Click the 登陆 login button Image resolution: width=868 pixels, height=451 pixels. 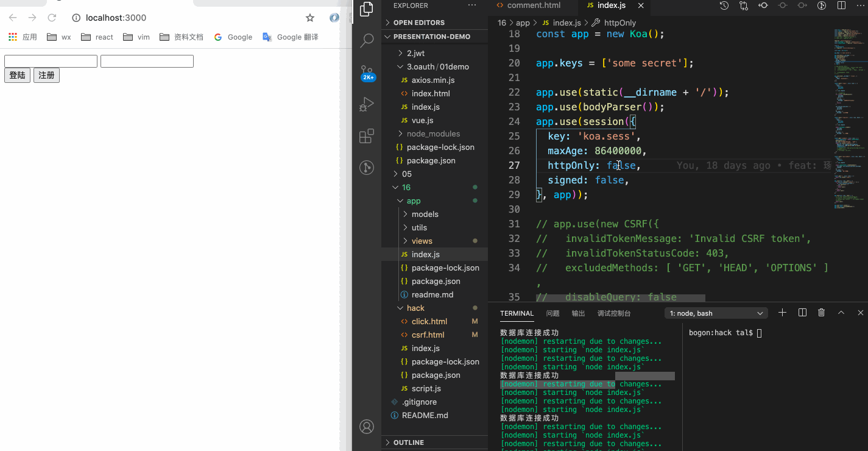coord(17,76)
